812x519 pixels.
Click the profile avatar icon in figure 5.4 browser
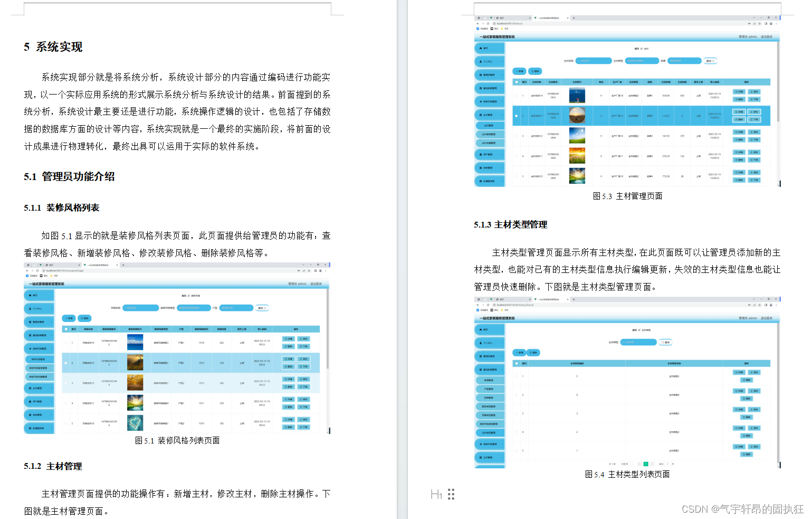771,305
